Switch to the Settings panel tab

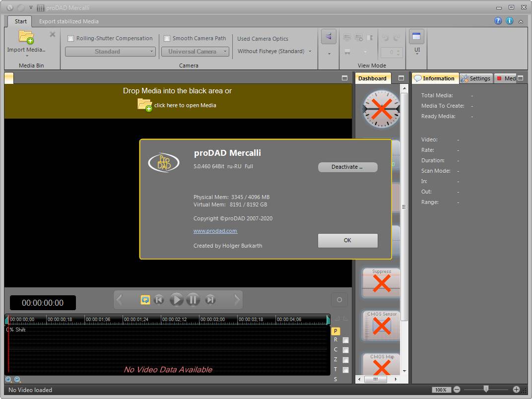click(476, 78)
